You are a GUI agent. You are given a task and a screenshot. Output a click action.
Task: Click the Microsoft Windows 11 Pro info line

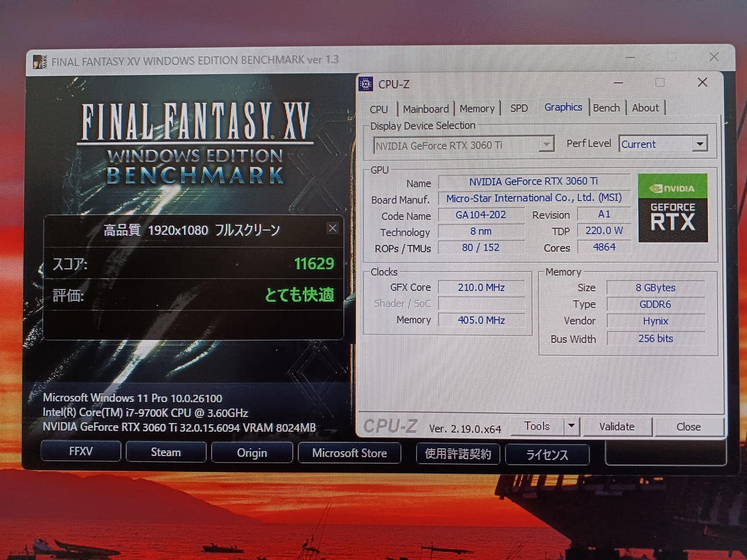point(132,398)
